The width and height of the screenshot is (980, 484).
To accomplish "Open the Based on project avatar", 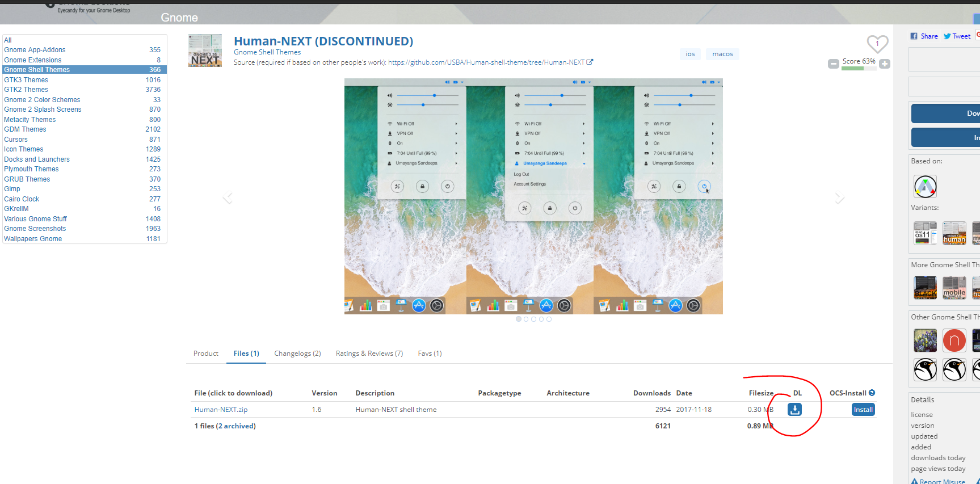I will [x=925, y=186].
